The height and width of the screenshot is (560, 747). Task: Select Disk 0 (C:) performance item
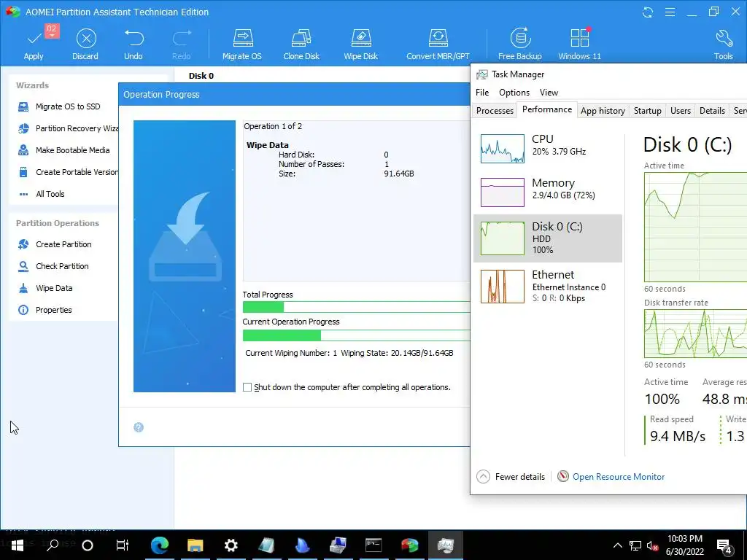click(548, 238)
